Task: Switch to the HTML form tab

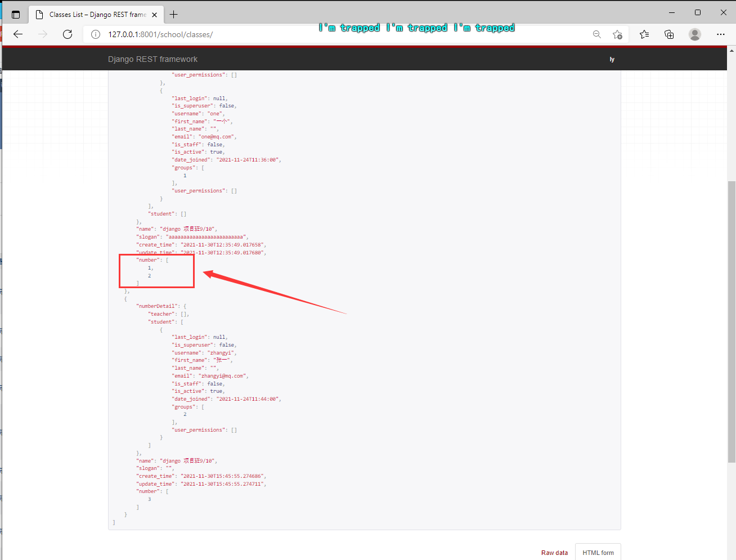Action: coord(598,553)
